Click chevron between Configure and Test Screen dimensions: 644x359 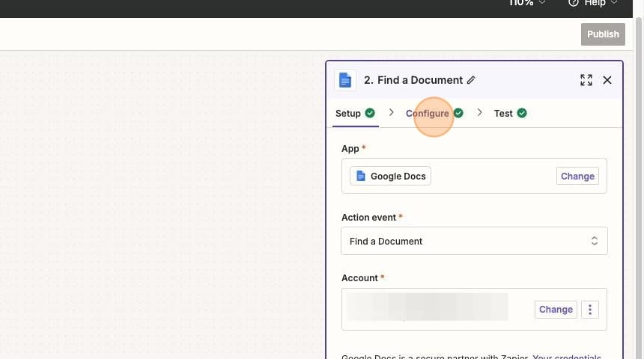click(479, 112)
